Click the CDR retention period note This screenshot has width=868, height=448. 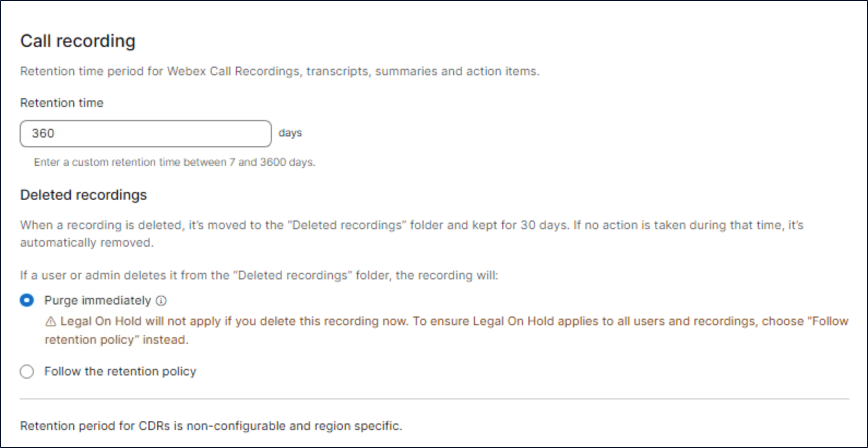211,426
